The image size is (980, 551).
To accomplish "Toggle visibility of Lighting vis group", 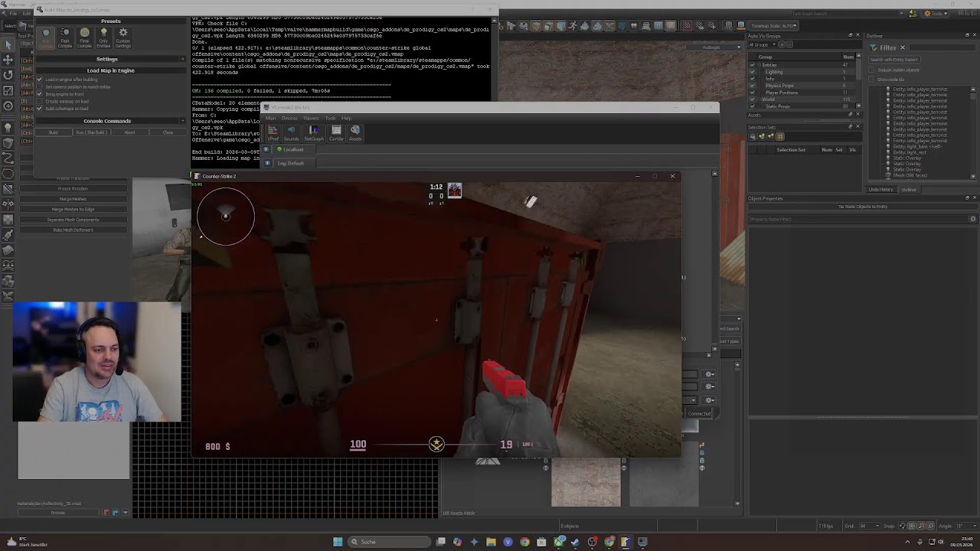I will click(752, 72).
